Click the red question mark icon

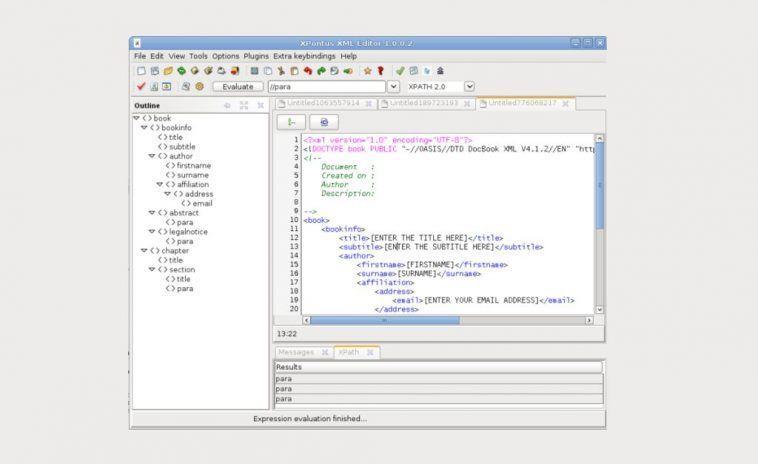point(380,71)
